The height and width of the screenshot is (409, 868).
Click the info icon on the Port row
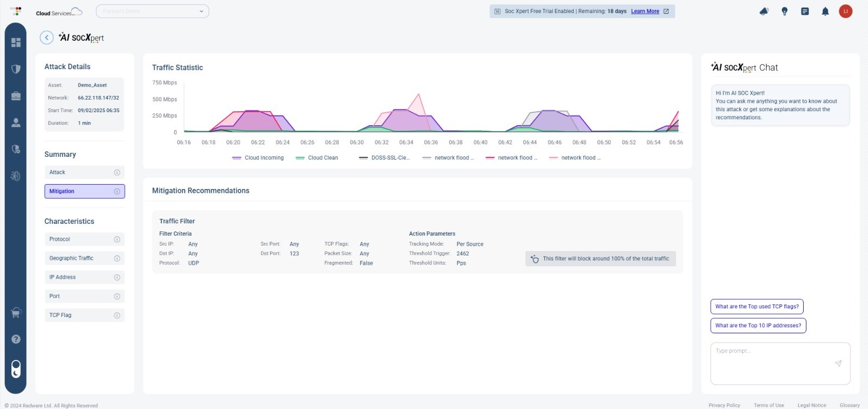[x=117, y=296]
